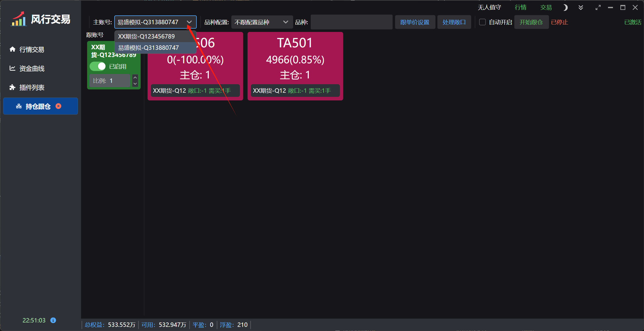This screenshot has width=644, height=331.
Task: Click the 风行交易 logo icon
Action: pos(19,19)
